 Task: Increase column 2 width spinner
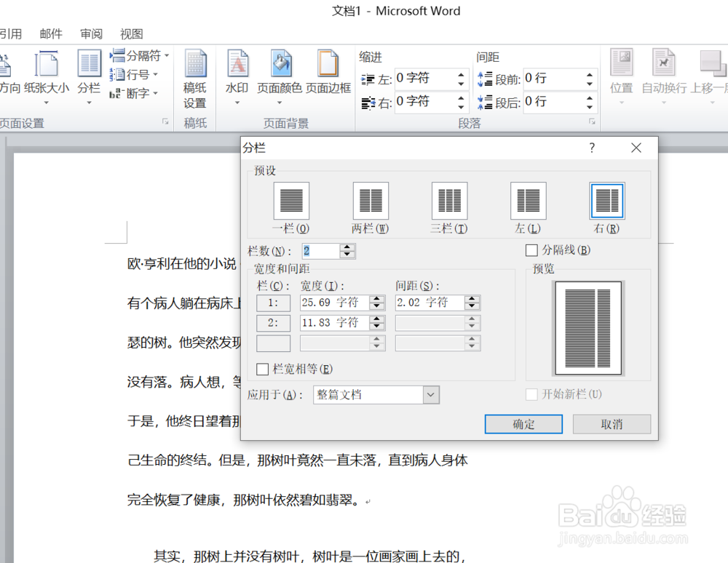tap(377, 319)
